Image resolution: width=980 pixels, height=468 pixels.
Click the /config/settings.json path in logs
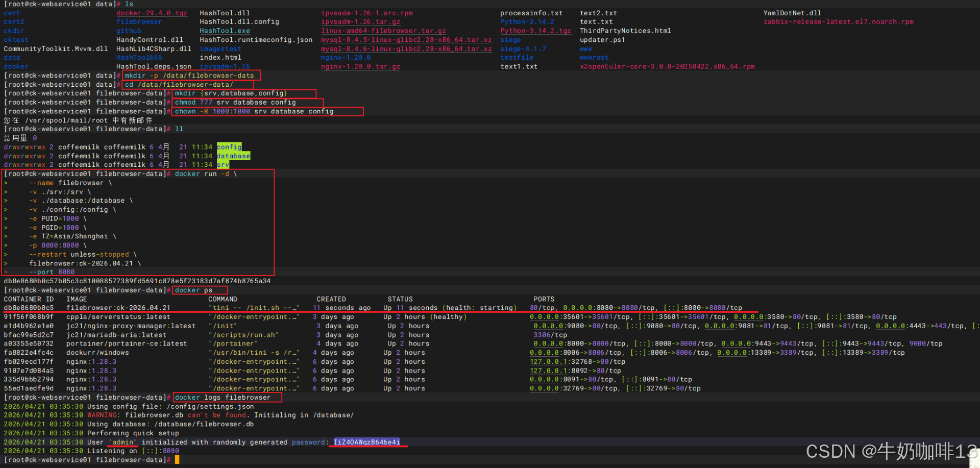pos(210,406)
